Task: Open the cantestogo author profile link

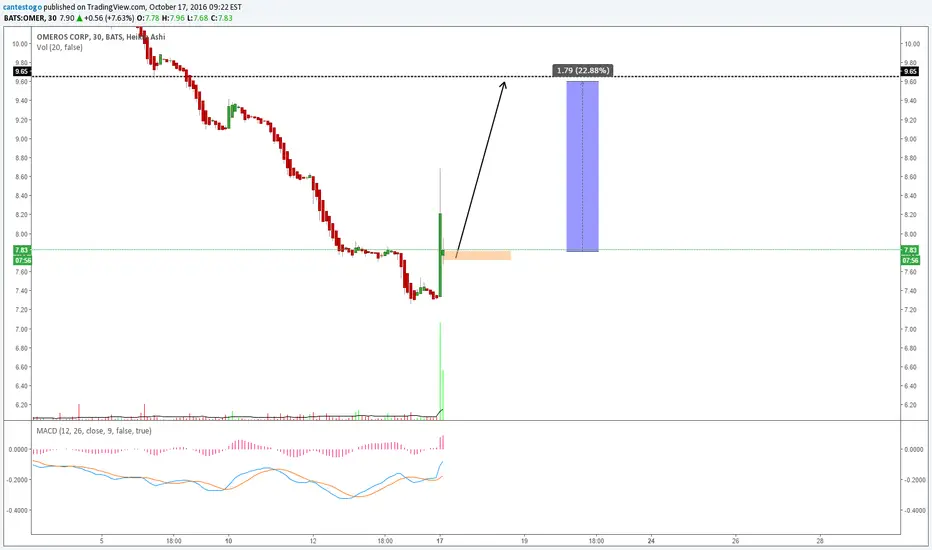Action: pos(22,7)
